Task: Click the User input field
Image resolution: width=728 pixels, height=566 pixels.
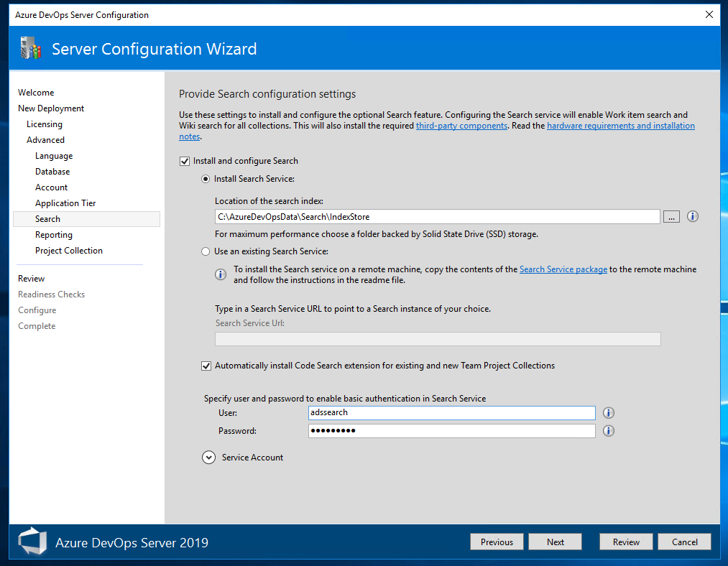Action: 452,413
